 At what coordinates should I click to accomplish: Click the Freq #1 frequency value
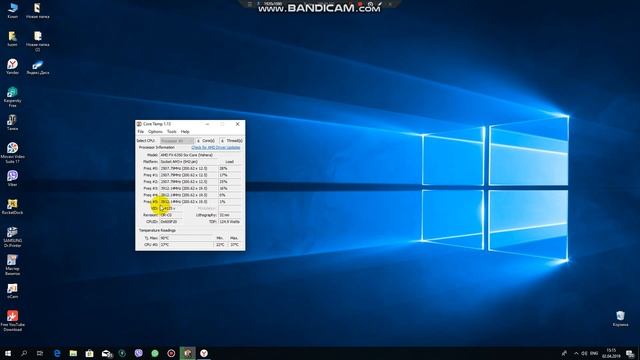click(188, 175)
